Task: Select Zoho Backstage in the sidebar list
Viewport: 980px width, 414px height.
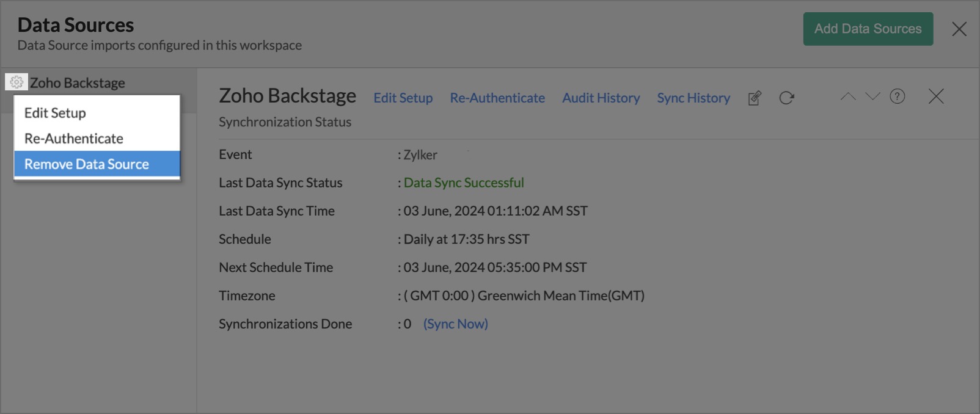Action: pos(78,83)
